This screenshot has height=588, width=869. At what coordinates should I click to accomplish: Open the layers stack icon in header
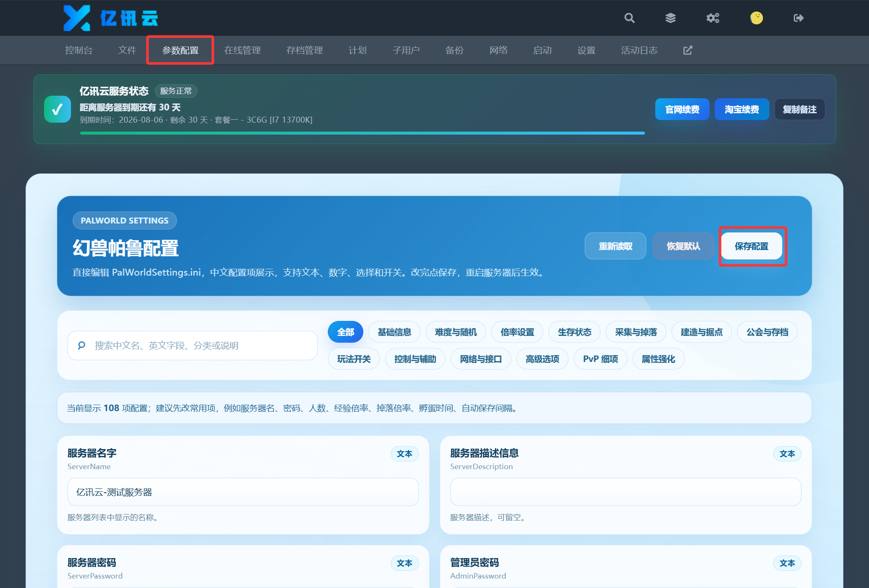click(671, 18)
